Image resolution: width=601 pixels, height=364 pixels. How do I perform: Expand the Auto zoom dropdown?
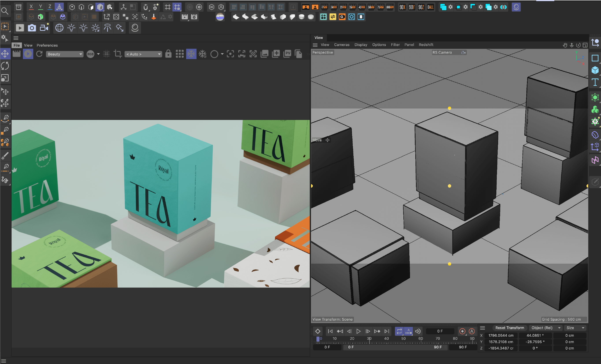[x=143, y=54]
